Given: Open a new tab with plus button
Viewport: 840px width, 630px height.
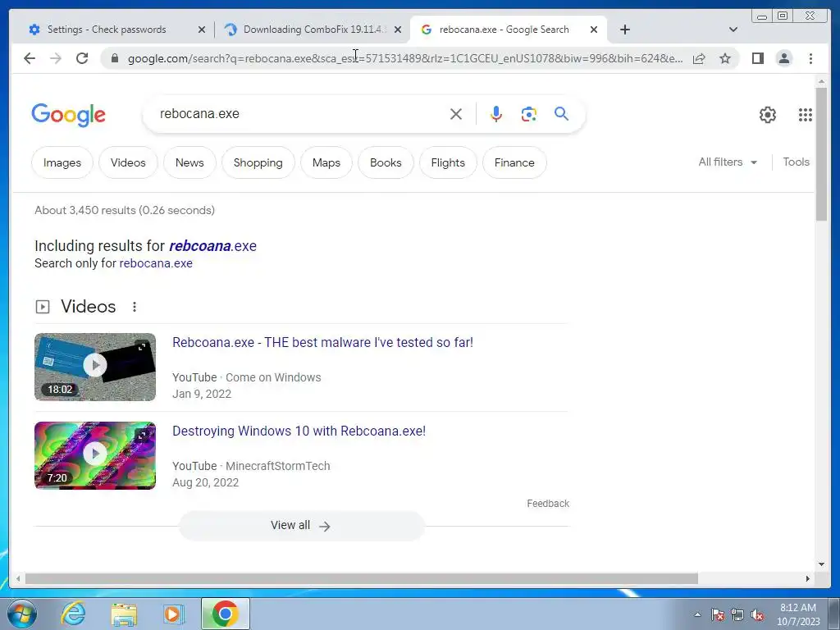Looking at the screenshot, I should point(624,30).
